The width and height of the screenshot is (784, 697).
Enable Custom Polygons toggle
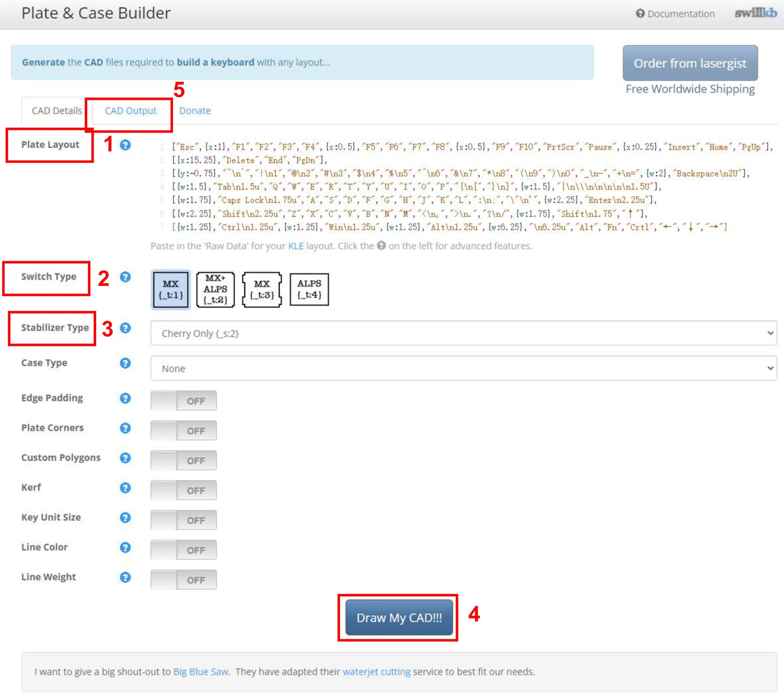tap(183, 460)
